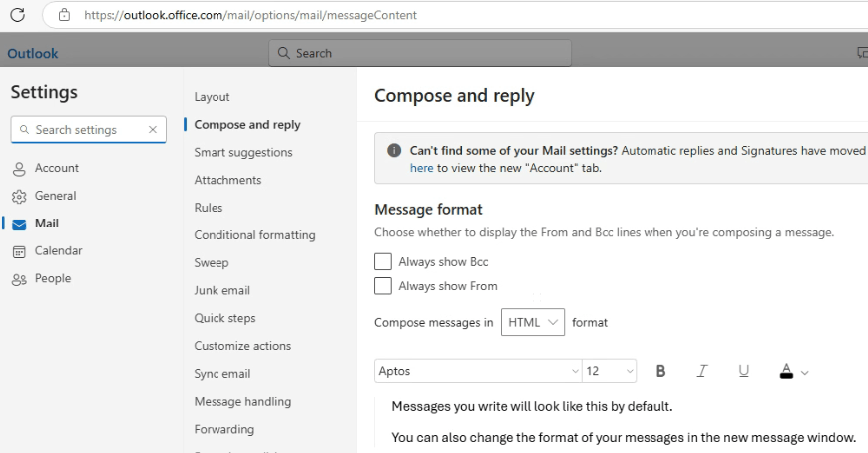Click the Account person icon
The height and width of the screenshot is (453, 868).
(19, 169)
